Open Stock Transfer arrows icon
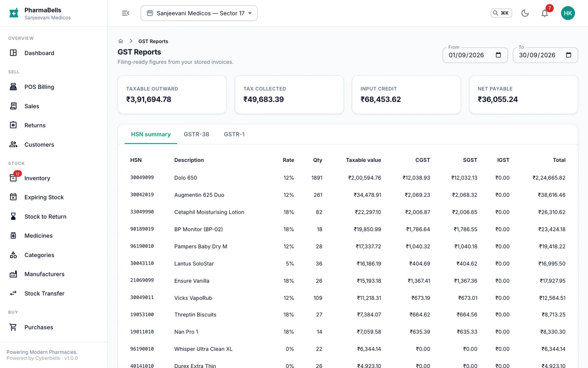The image size is (588, 368). coord(13,293)
